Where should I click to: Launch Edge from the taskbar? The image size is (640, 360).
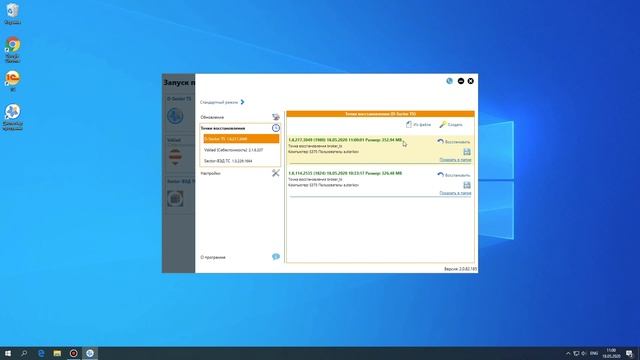(41, 353)
